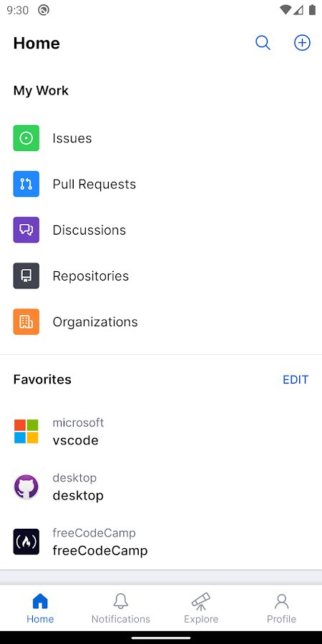
Task: Click the Wi-Fi status bar icon
Action: pos(285,10)
